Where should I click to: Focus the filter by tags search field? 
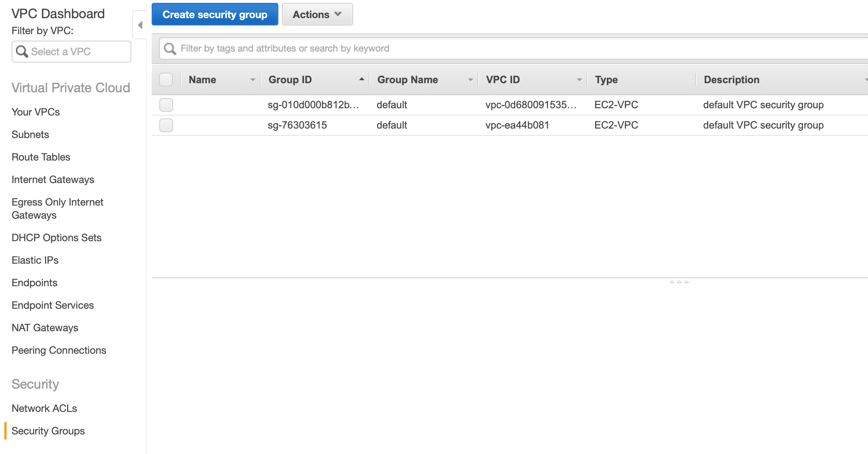[513, 49]
